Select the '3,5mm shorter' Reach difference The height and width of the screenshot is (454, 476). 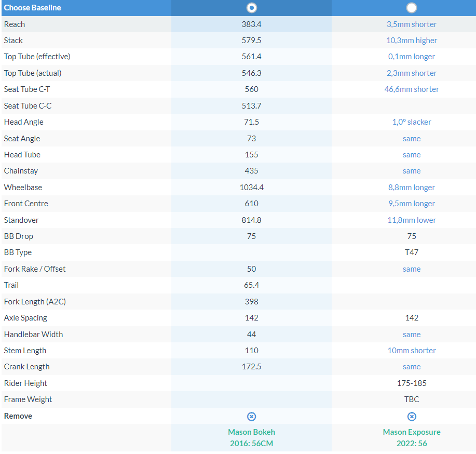(412, 24)
